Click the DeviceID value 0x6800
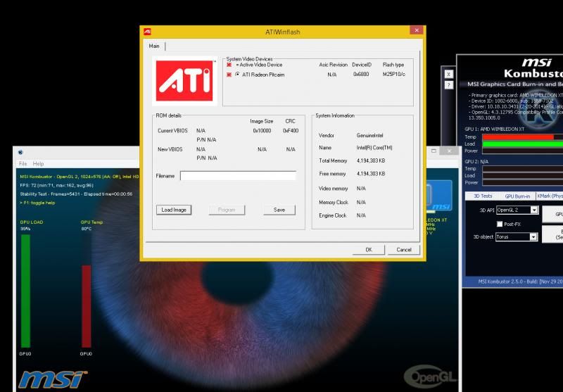Viewport: 563px width, 392px height. coord(361,75)
